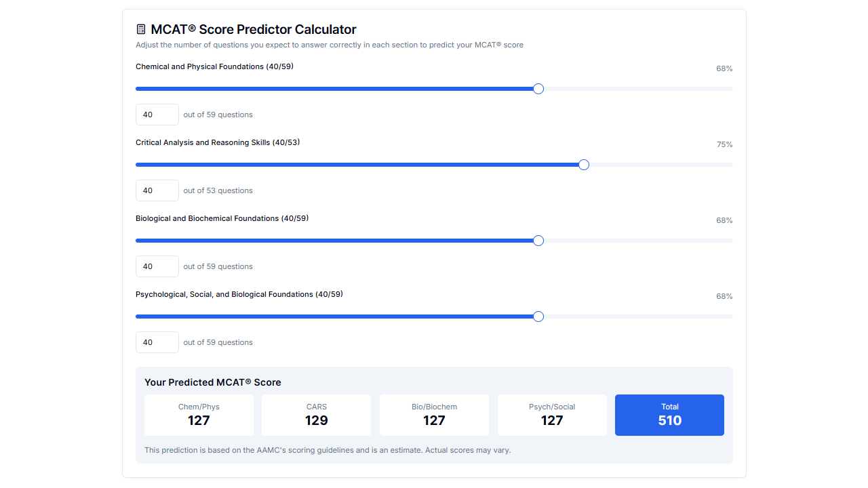Click the 'out of 53 questions' label
Viewport: 868px width, 488px height.
[218, 190]
